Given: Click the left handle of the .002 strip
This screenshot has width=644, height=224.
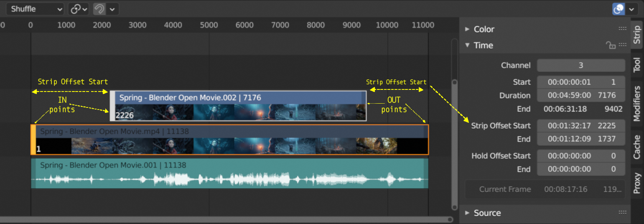Looking at the screenshot, I should coord(112,106).
